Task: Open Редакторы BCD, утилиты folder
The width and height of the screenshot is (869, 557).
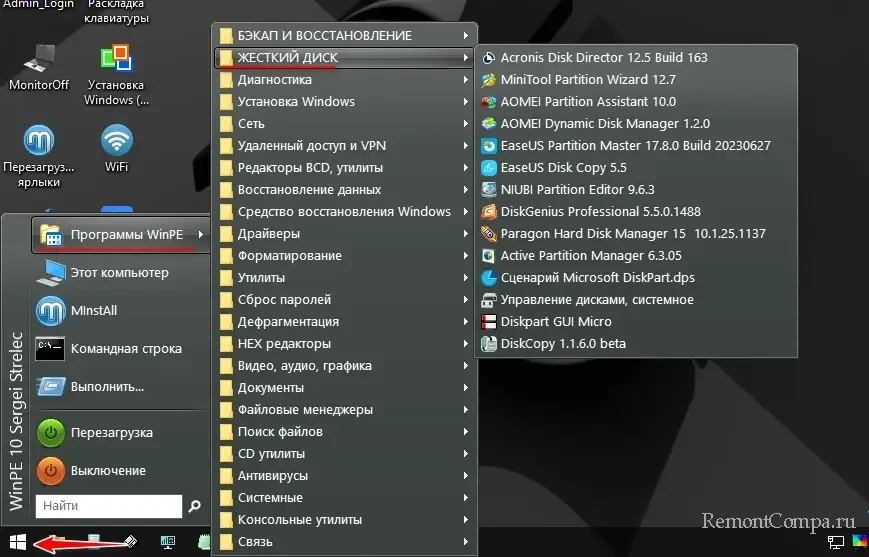Action: 345,168
